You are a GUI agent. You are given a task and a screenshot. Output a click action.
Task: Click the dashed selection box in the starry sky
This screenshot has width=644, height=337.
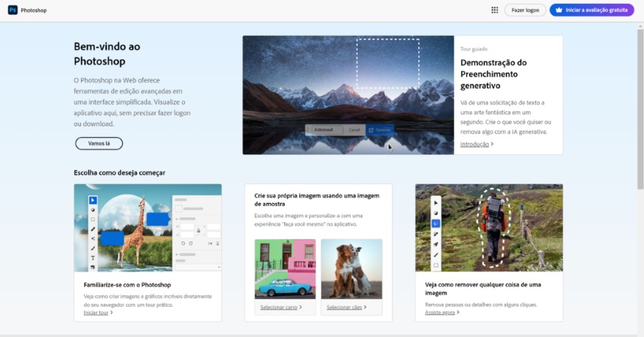click(x=387, y=64)
